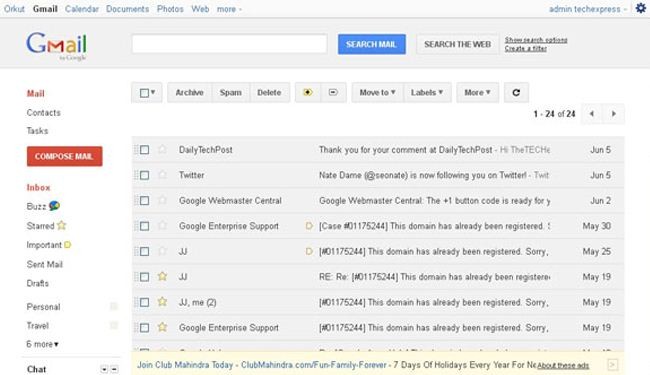650x375 pixels.
Task: Open Calendar from top bar
Action: tap(82, 9)
